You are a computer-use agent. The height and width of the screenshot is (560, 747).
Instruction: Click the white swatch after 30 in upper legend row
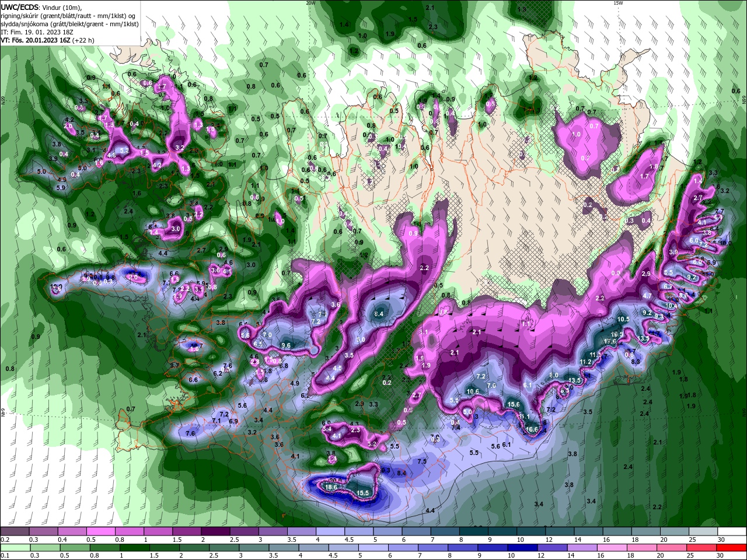732,531
